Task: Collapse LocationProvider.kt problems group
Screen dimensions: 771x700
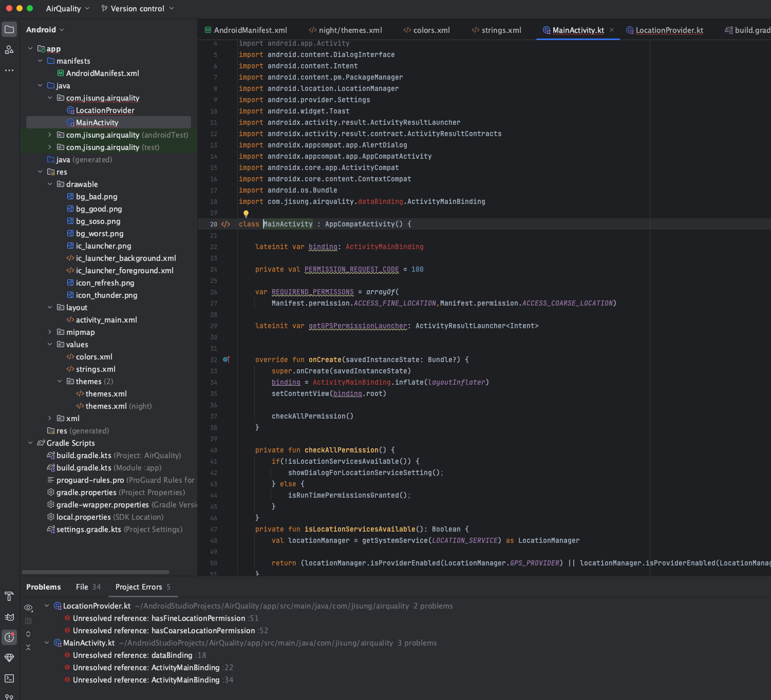Action: (x=47, y=606)
